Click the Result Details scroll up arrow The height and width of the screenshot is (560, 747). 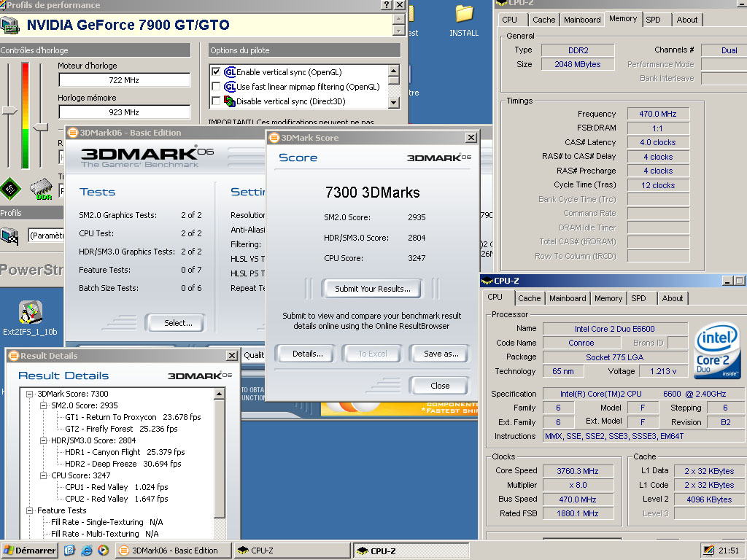[x=219, y=394]
